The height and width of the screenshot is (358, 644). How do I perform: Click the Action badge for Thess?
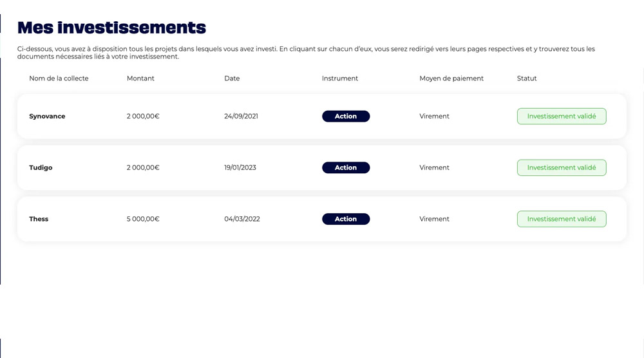[x=346, y=219]
